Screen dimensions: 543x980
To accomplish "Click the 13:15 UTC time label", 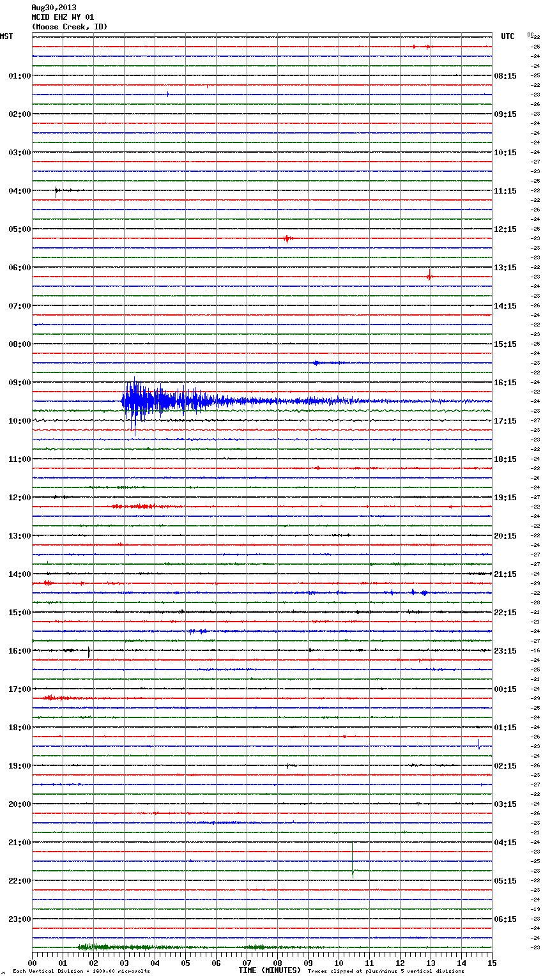I will 505,268.
